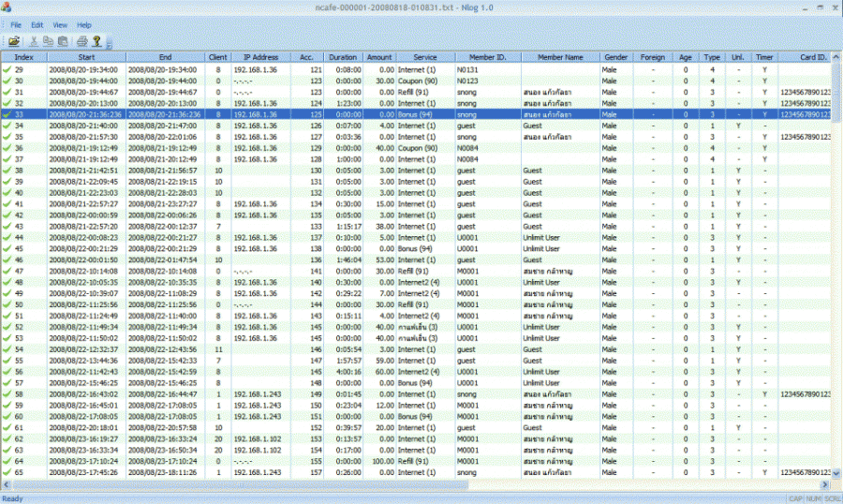Viewport: 843px width, 504px height.
Task: Click the Paste clipboard toolbar icon
Action: coord(63,41)
